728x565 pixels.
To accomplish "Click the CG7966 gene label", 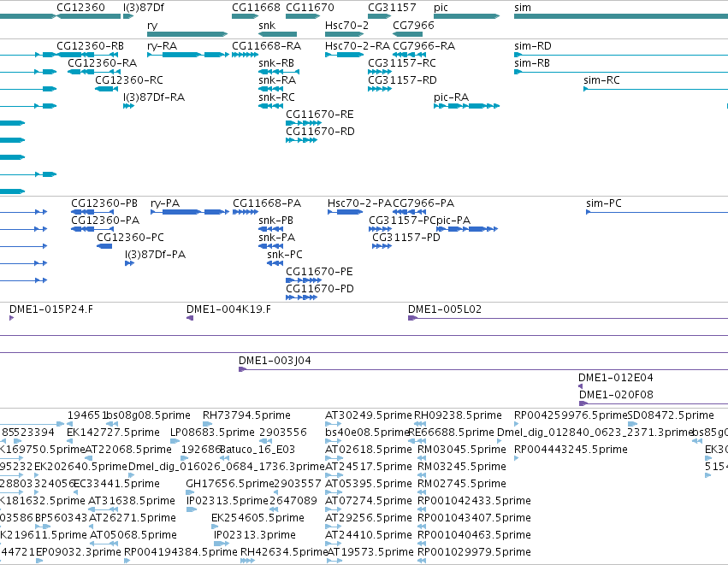I will (x=413, y=25).
